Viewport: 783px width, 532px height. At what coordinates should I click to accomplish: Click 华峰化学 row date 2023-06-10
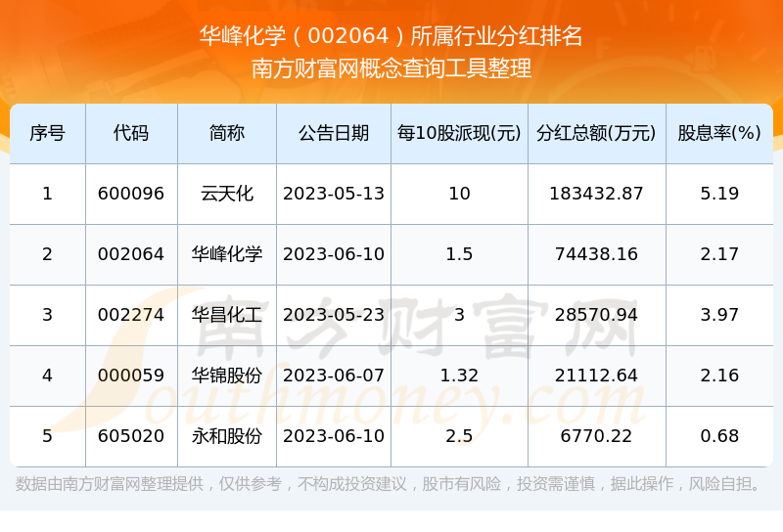334,254
